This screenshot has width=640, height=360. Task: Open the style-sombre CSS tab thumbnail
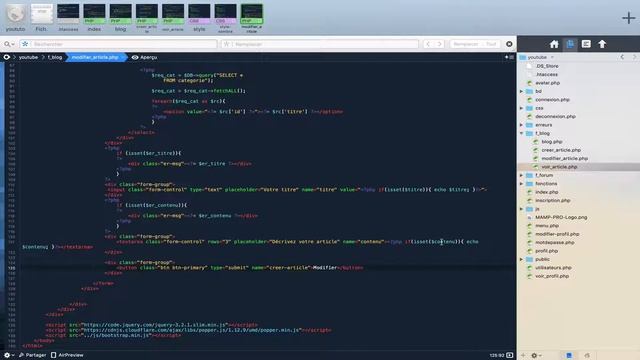click(225, 18)
